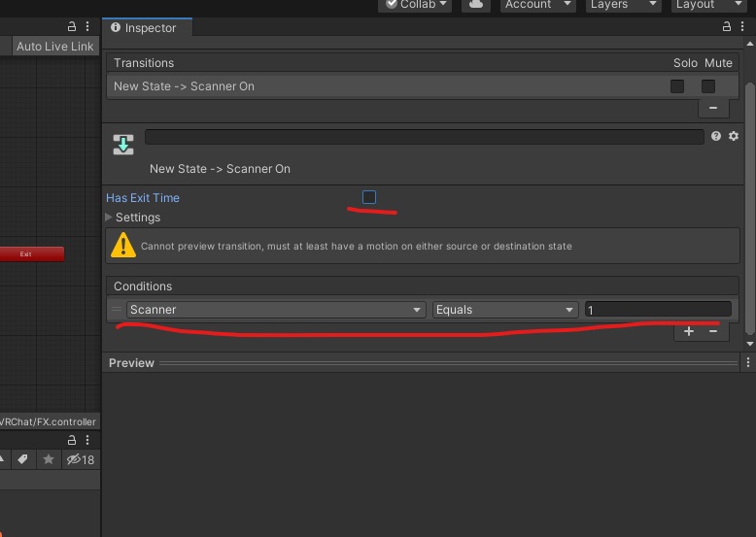Image resolution: width=756 pixels, height=537 pixels.
Task: Lock the Inspector panel
Action: click(727, 27)
